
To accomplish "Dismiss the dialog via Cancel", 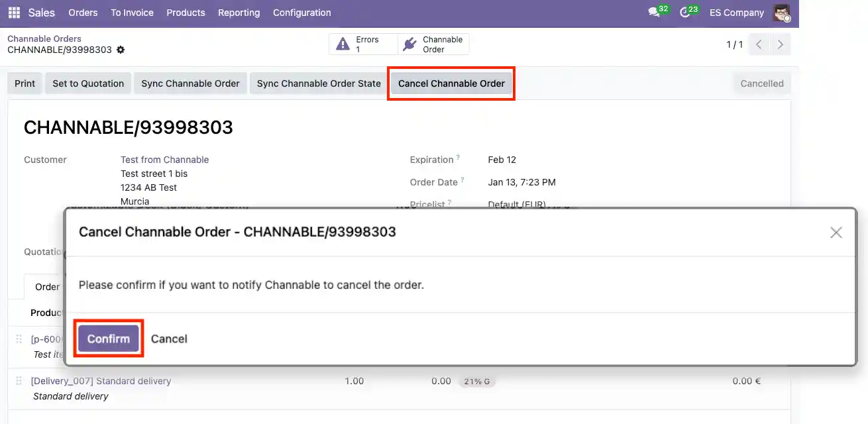I will click(169, 338).
